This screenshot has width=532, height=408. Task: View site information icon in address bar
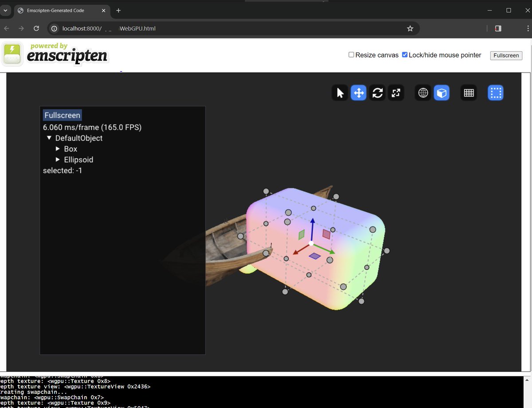click(x=54, y=28)
